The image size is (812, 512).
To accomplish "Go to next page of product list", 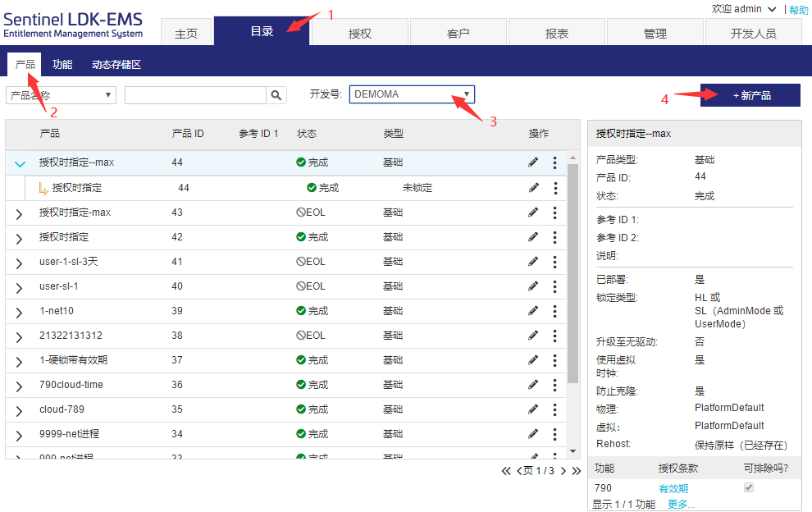I will click(563, 471).
